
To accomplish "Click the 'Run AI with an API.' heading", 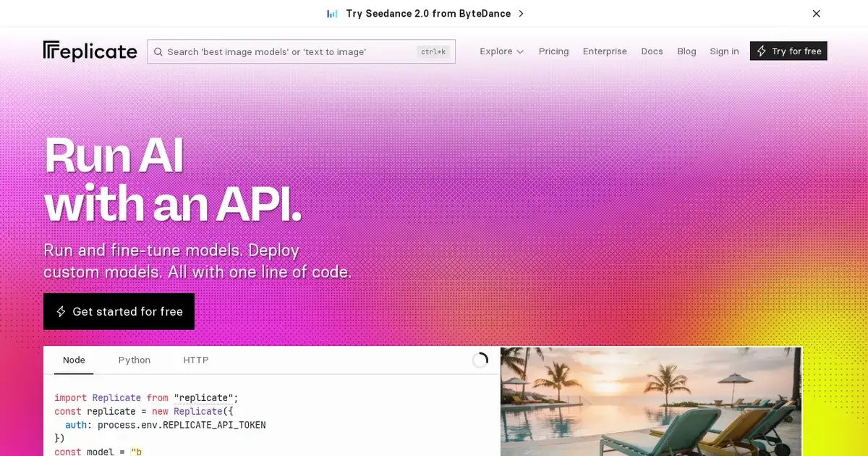I will click(x=172, y=180).
